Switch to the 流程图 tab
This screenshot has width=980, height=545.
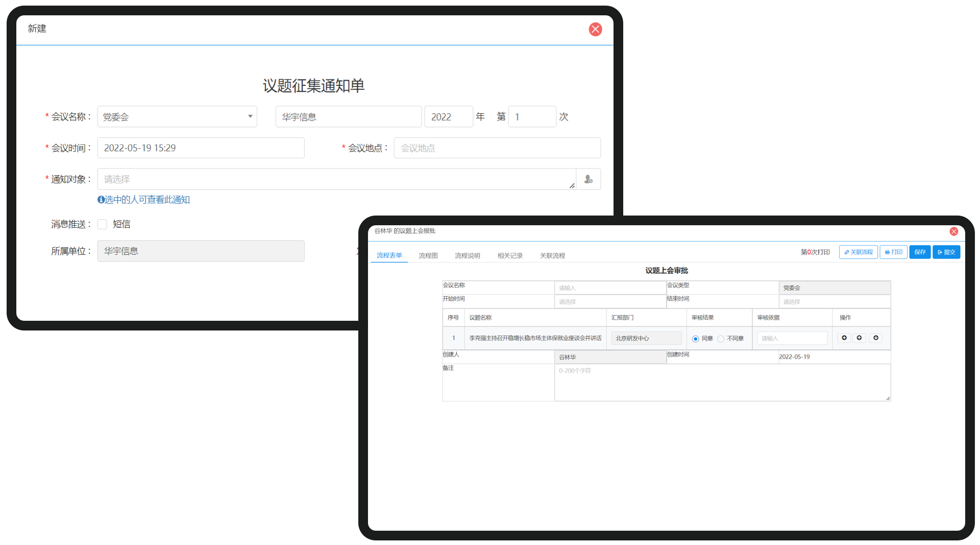tap(428, 255)
